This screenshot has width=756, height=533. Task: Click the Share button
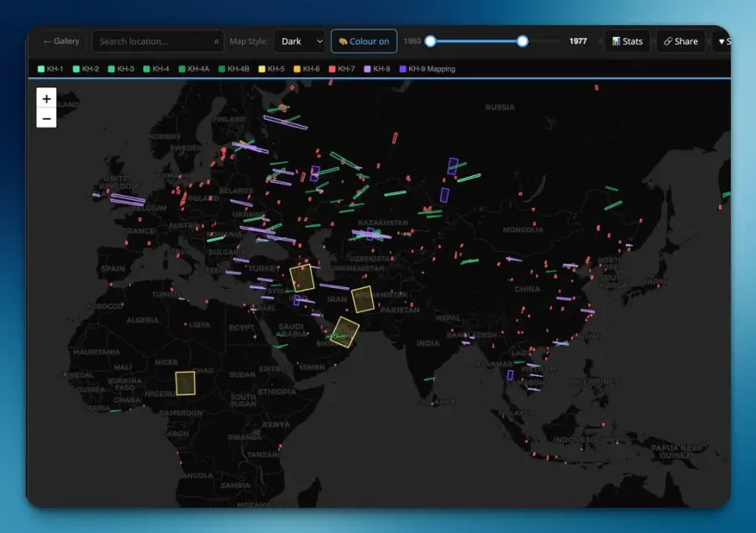[x=680, y=41]
